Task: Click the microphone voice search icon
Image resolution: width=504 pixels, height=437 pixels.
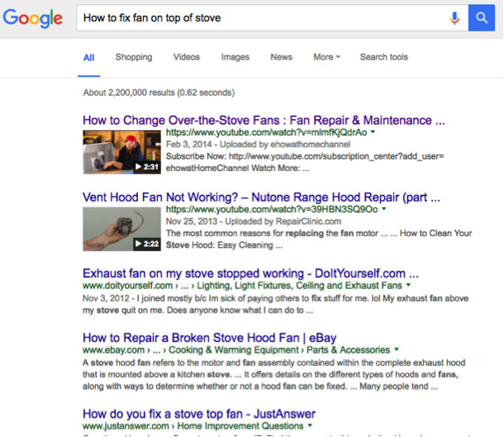Action: point(454,18)
